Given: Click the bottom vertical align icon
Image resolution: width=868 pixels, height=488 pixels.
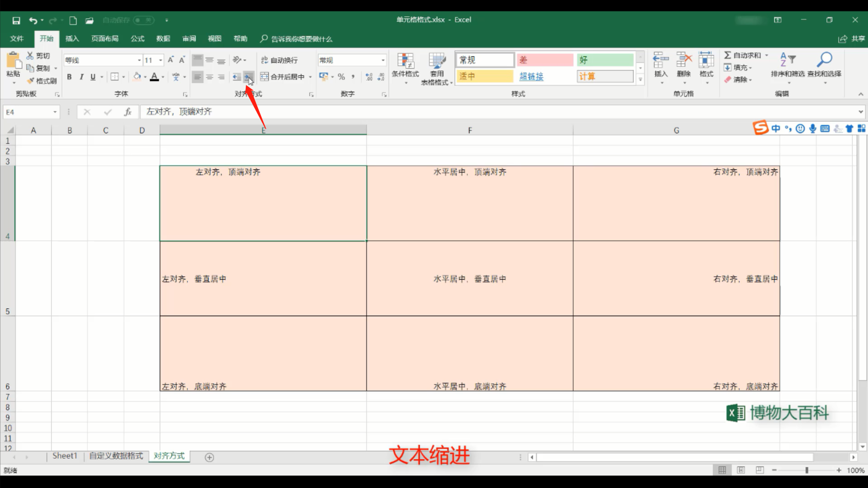Looking at the screenshot, I should (x=221, y=60).
